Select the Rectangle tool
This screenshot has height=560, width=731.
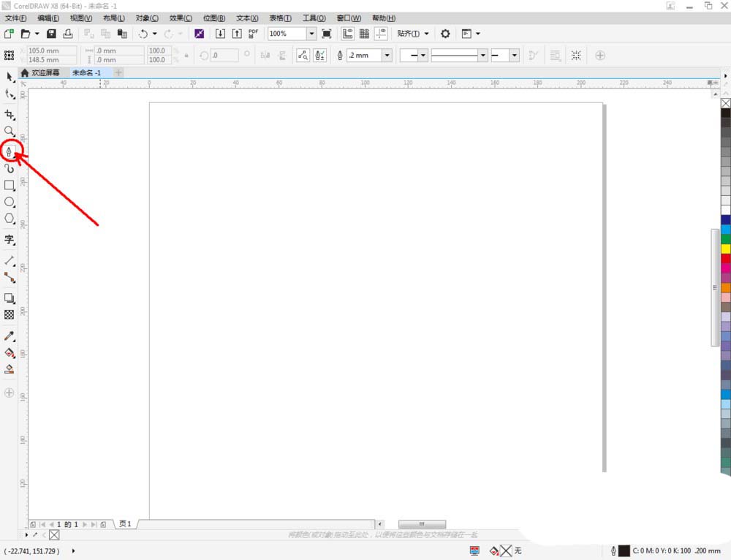click(x=10, y=185)
